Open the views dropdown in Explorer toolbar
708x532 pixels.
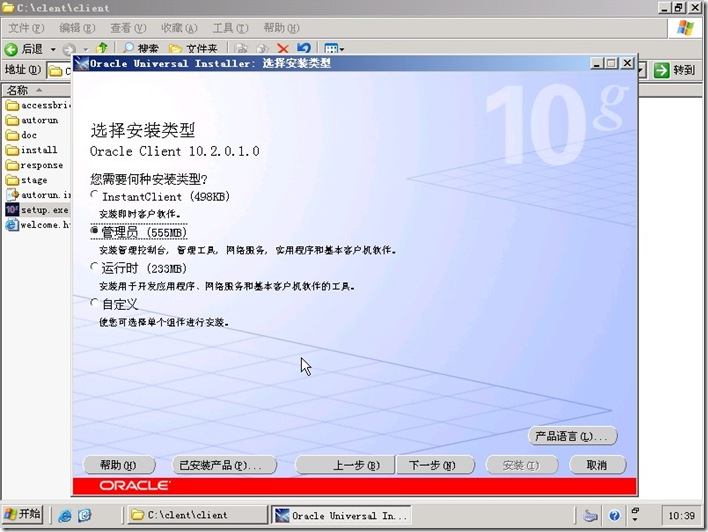335,48
